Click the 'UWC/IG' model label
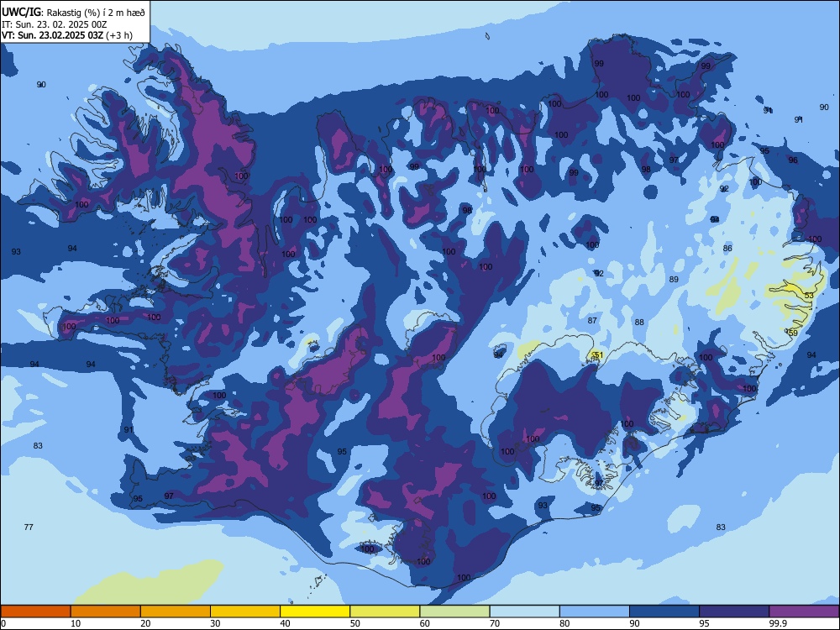Viewport: 840px width, 630px height. (22, 13)
